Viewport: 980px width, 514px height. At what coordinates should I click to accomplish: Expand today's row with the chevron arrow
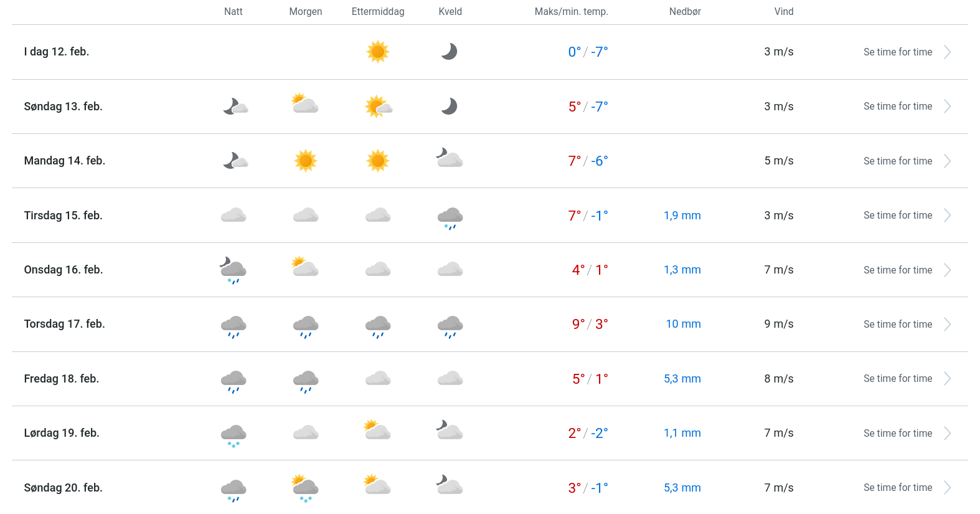point(947,52)
